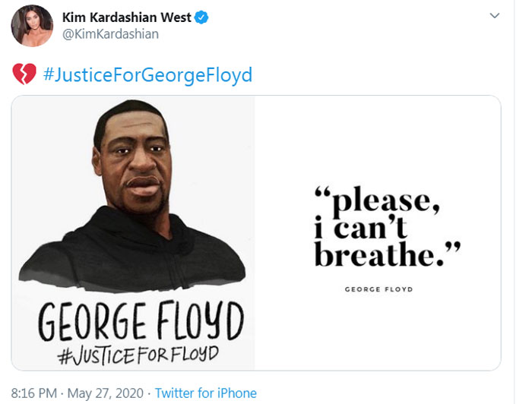
Task: Open the @KimKardashian handle link
Action: pos(111,34)
